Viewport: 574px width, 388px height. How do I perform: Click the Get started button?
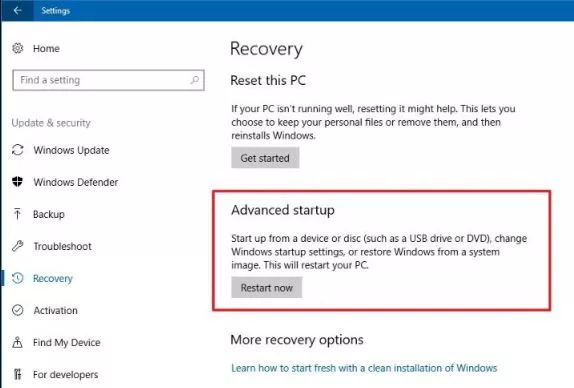265,158
